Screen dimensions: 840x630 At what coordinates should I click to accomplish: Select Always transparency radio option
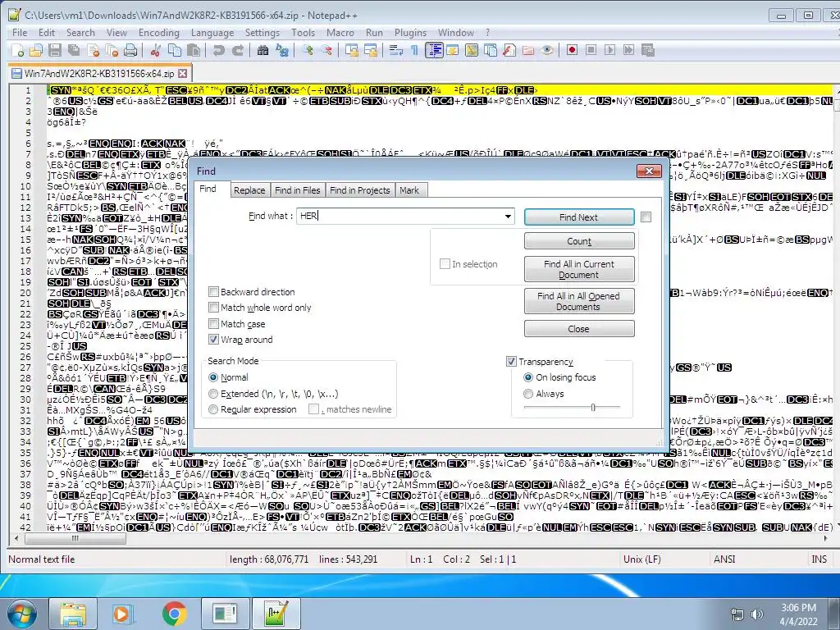pyautogui.click(x=528, y=394)
